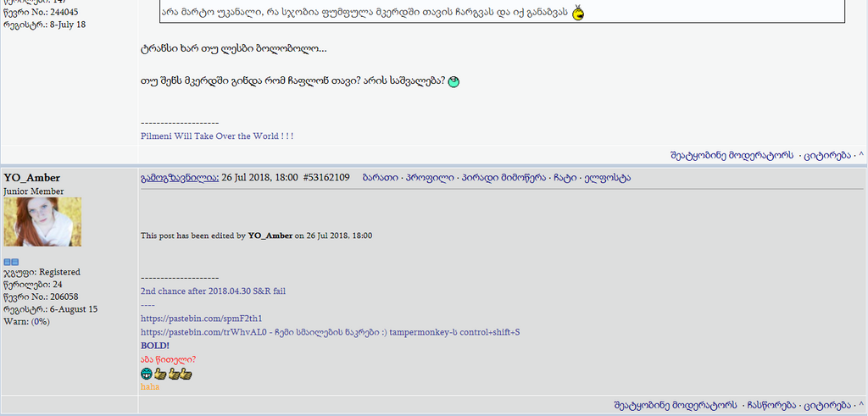The height and width of the screenshot is (416, 868).
Task: Click the red 'აბა წითელი?' text
Action: [169, 359]
